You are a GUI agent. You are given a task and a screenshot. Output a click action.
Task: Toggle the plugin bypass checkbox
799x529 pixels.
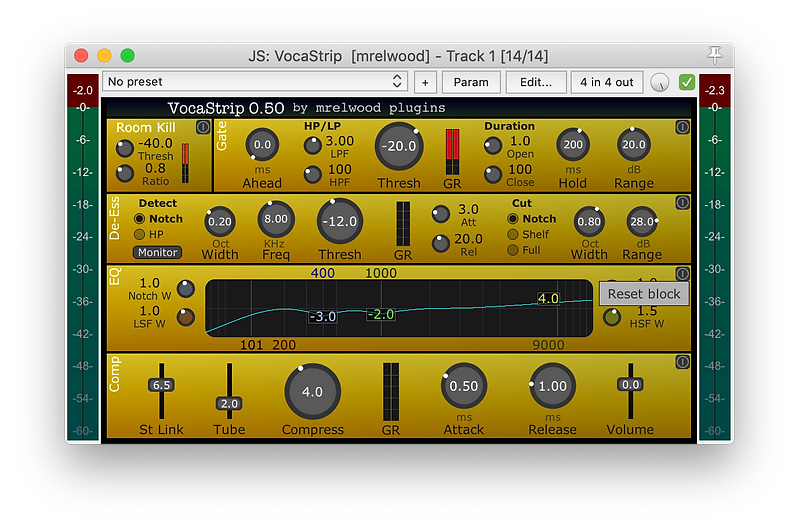(x=686, y=82)
